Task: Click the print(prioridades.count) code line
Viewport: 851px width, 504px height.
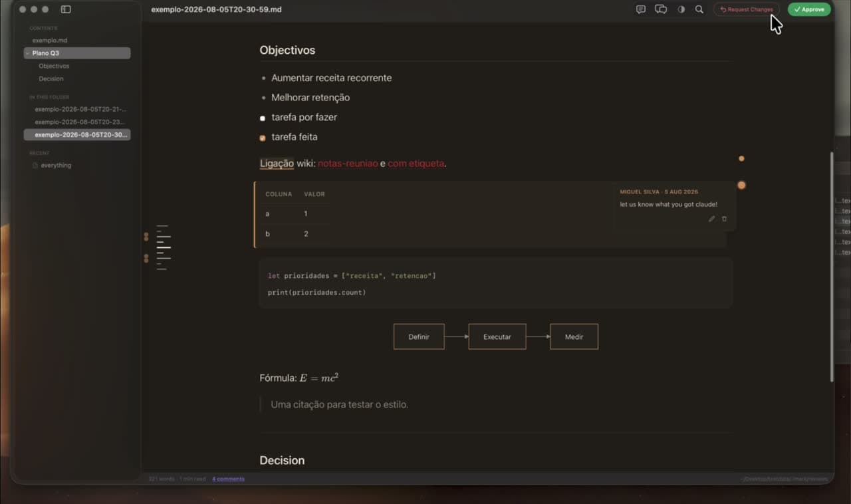Action: [316, 293]
